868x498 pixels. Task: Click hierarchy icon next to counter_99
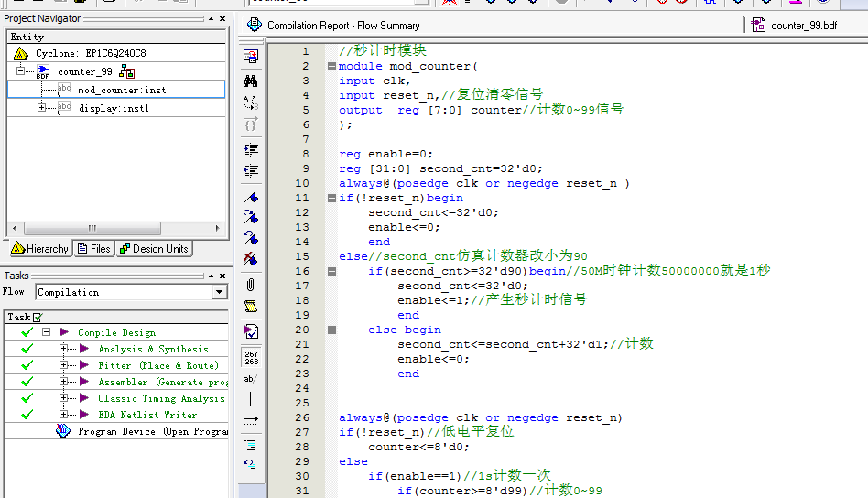(x=127, y=71)
